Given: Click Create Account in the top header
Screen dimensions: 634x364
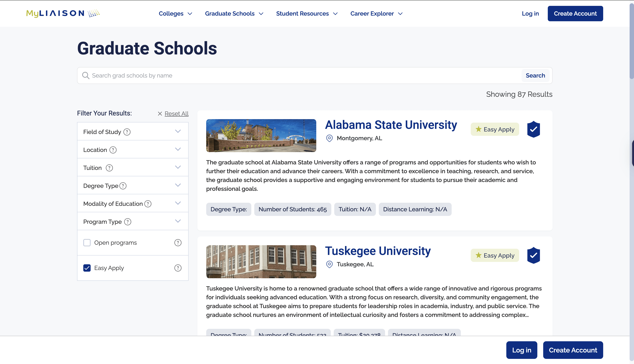Looking at the screenshot, I should (x=575, y=14).
